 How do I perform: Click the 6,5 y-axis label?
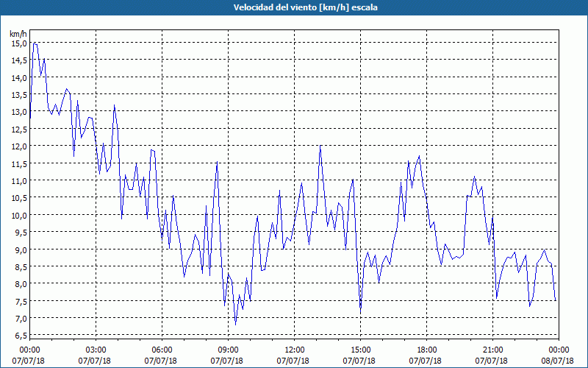(x=21, y=336)
